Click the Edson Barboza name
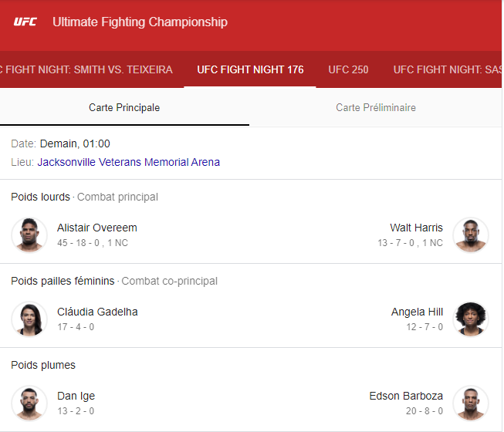 (x=406, y=396)
